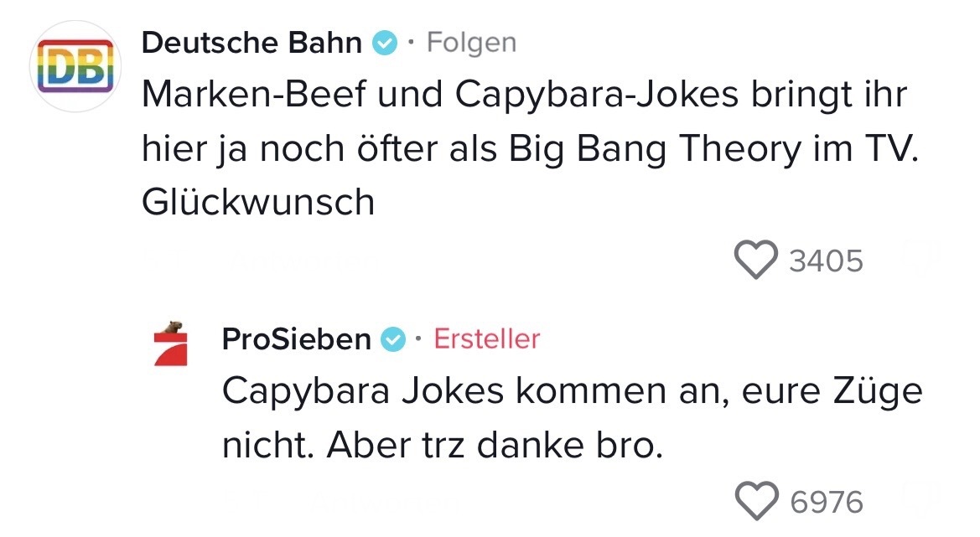Open the ProSieben username profile
Viewport: 980px width, 537px height.
tap(296, 339)
